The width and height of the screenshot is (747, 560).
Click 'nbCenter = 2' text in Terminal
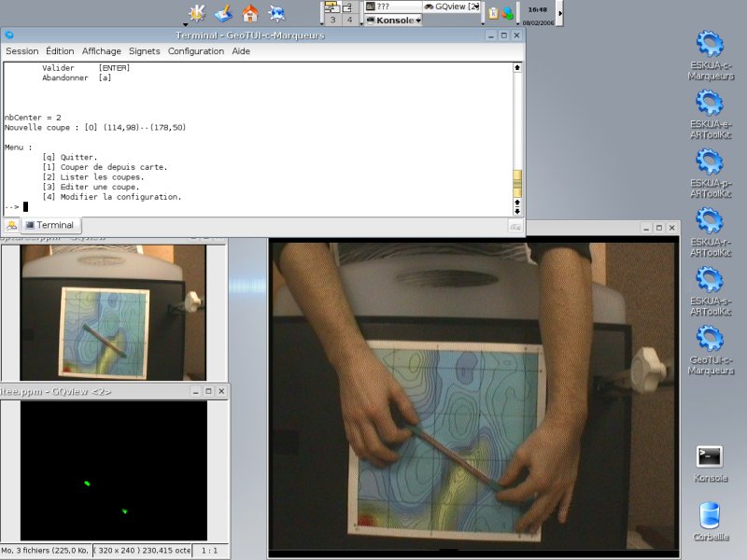coord(33,118)
